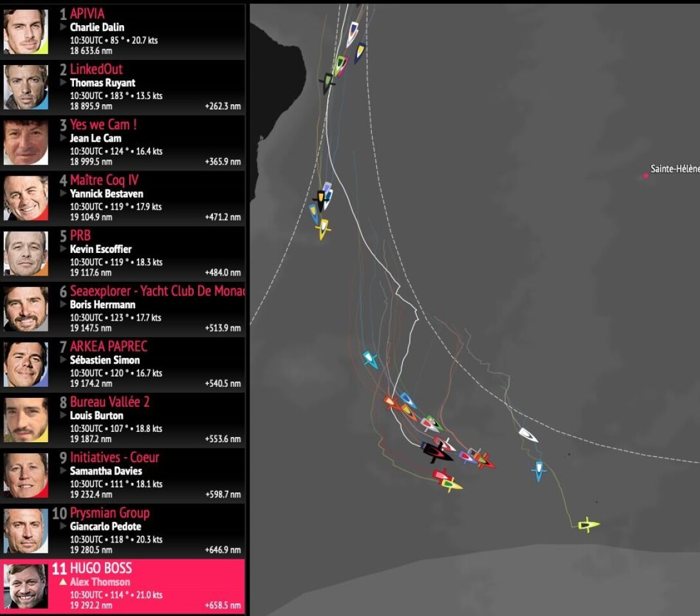Click Sébastien Simon's skipper photo
This screenshot has height=616, width=700.
click(26, 364)
